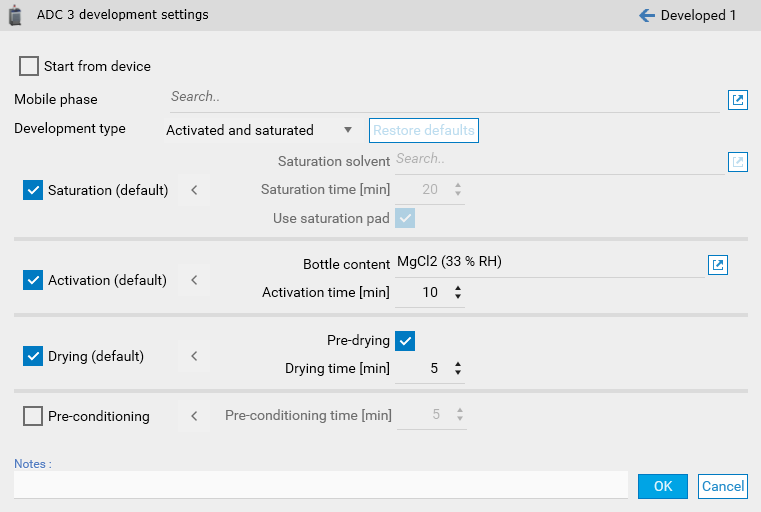Click the Drying time stepper arrows
761x512 pixels.
point(458,369)
